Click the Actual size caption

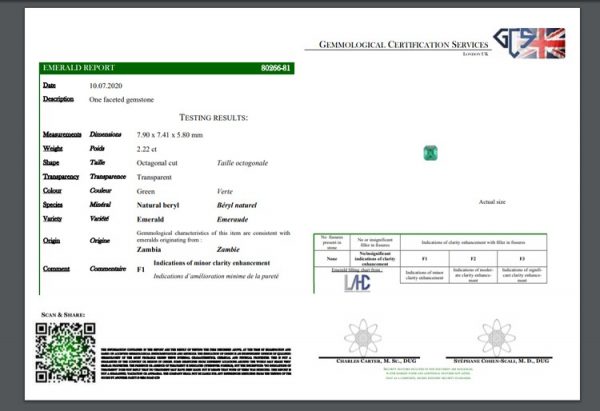coord(493,201)
